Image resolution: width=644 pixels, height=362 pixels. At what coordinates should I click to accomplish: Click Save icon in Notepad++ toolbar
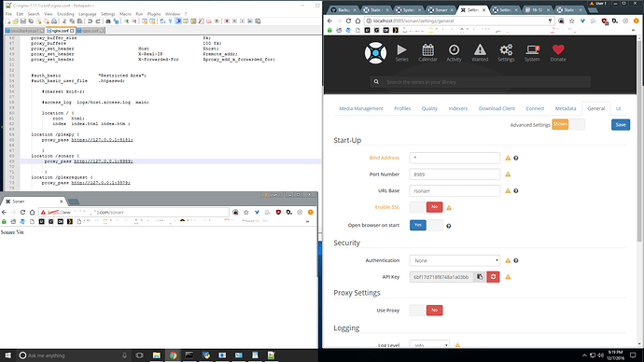pos(23,21)
